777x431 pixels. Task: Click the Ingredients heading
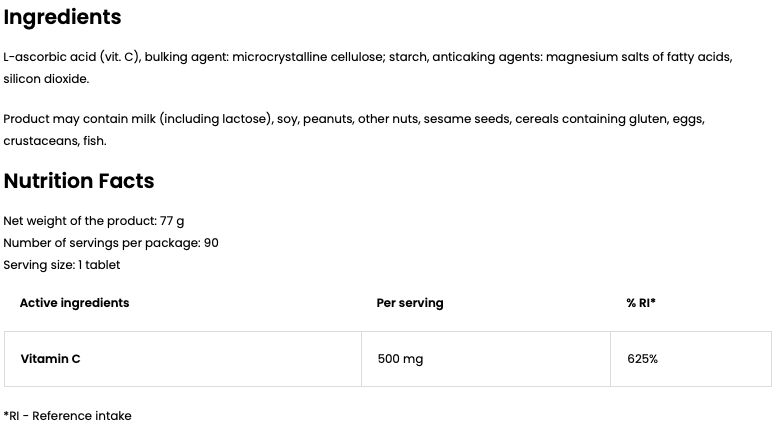(x=62, y=17)
